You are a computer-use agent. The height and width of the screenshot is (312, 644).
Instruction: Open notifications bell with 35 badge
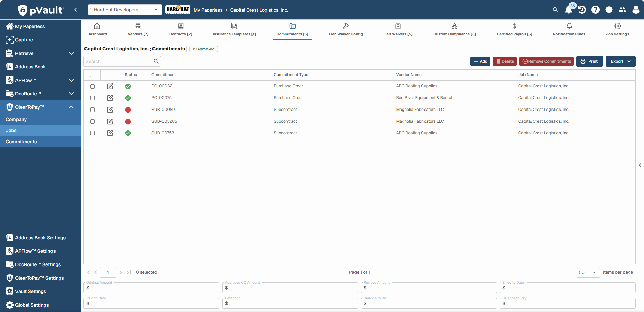point(569,9)
